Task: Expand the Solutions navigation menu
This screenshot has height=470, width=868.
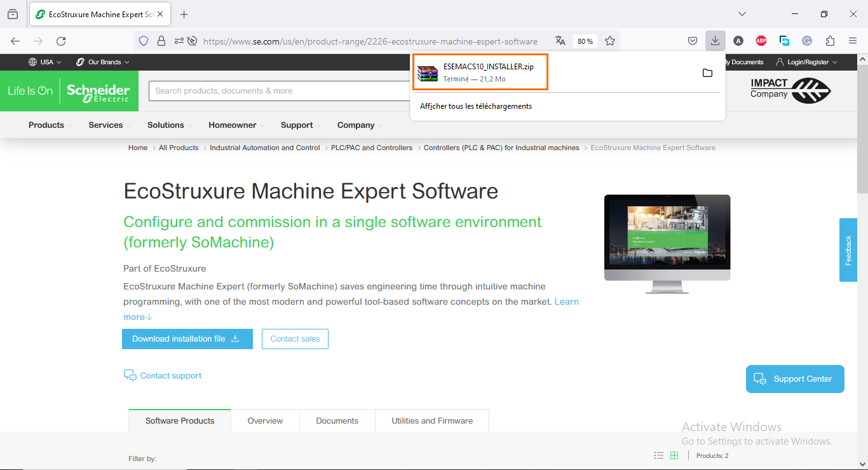Action: [x=169, y=125]
